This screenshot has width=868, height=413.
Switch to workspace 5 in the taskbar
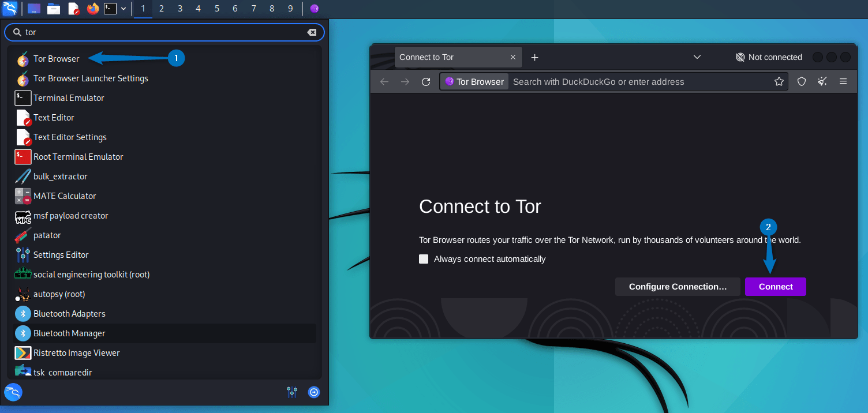(x=216, y=9)
